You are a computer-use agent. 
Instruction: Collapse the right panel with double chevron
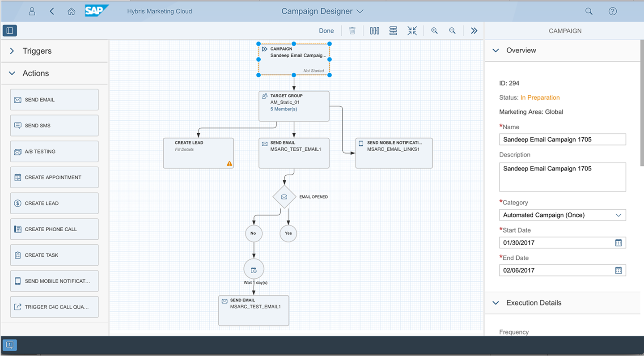(474, 31)
